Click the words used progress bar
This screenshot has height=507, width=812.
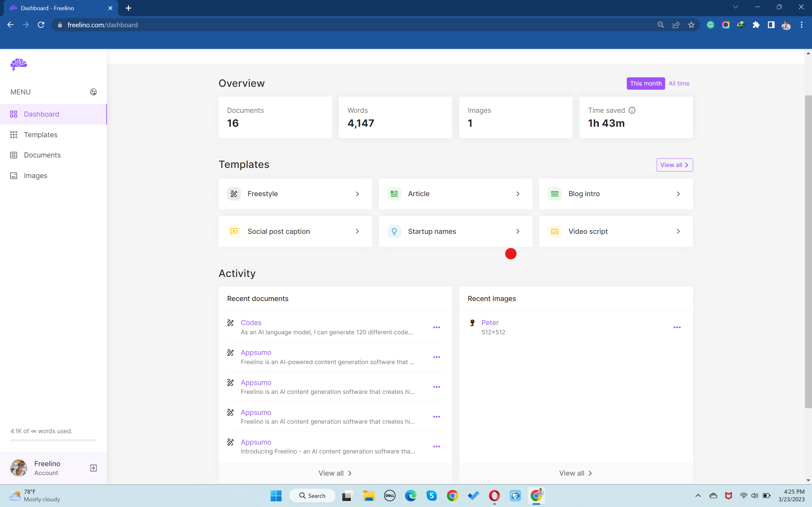(x=53, y=440)
